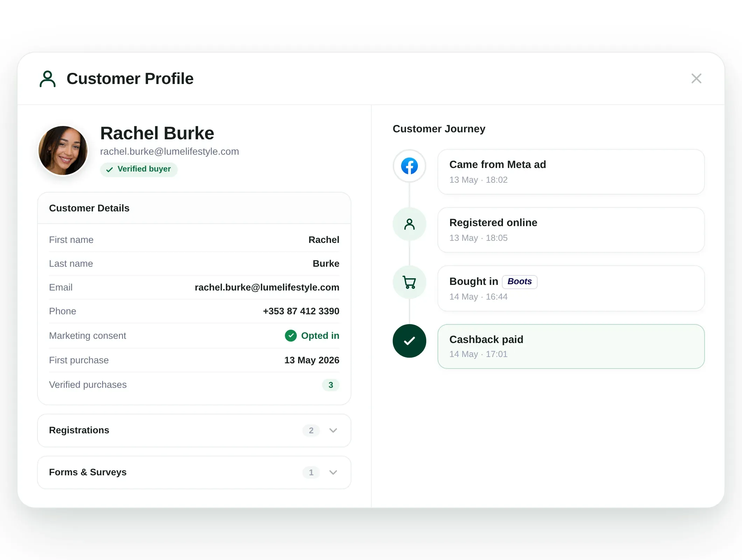
Task: Click the Verified purchases label
Action: (88, 385)
